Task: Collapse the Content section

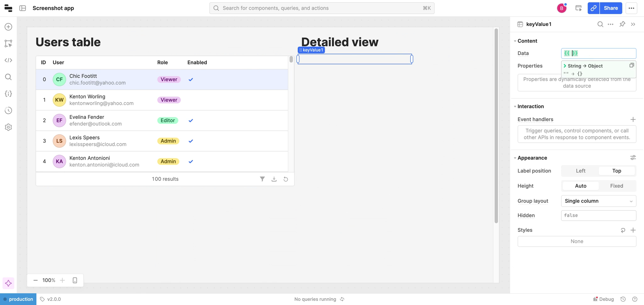Action: tap(515, 41)
